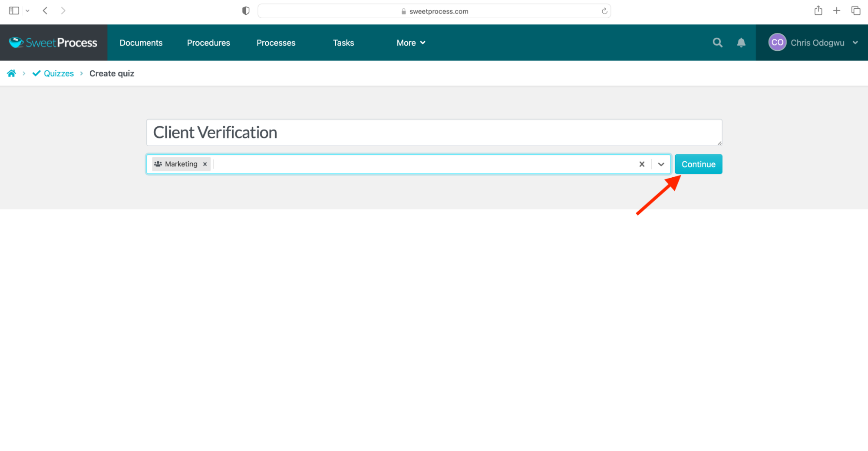
Task: Open a new browser tab
Action: pyautogui.click(x=837, y=11)
